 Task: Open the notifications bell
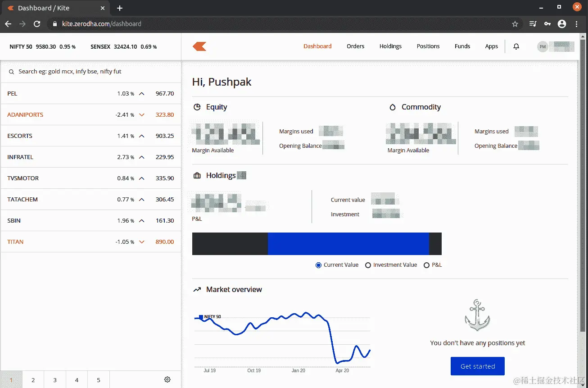[516, 46]
